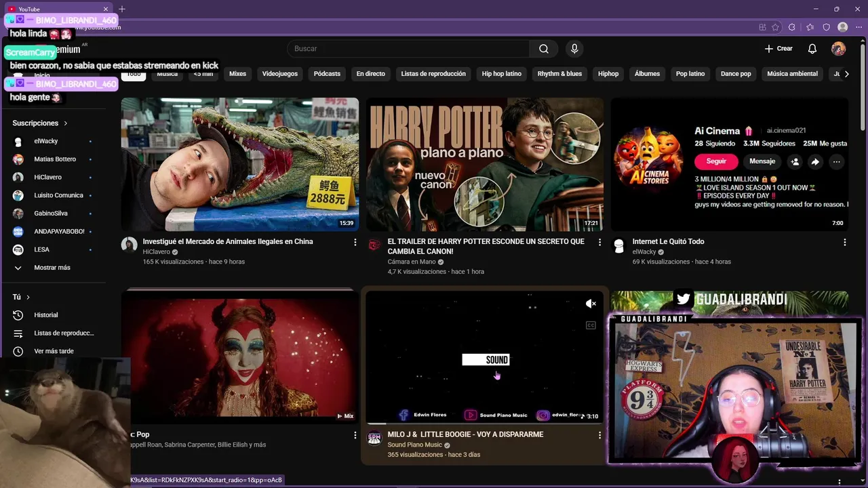Image resolution: width=868 pixels, height=488 pixels.
Task: Click into the Buscar search field
Action: (408, 49)
